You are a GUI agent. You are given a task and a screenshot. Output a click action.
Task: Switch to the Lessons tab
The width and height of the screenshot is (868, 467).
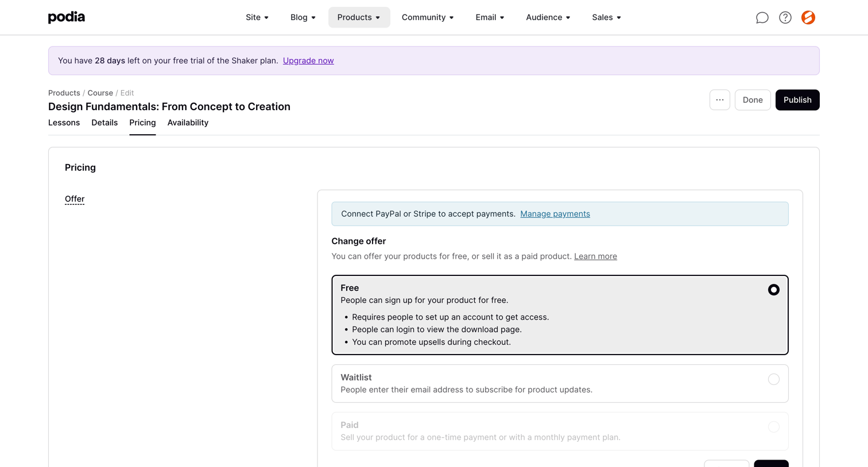tap(64, 123)
